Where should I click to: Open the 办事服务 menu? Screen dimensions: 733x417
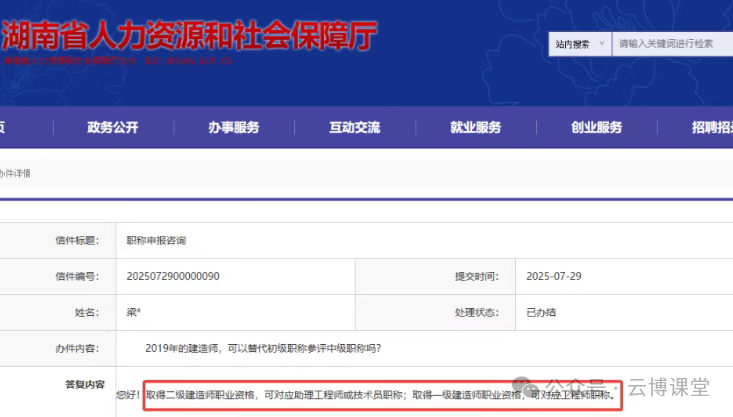234,127
